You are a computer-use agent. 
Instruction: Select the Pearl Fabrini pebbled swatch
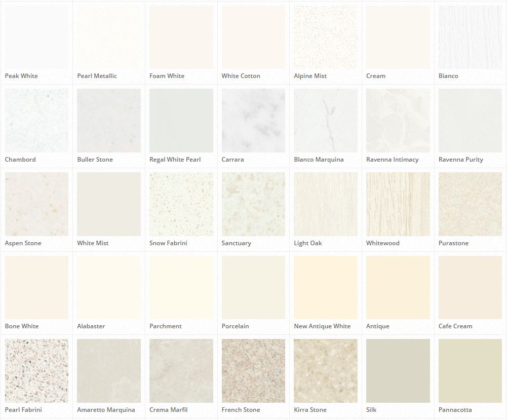(36, 371)
